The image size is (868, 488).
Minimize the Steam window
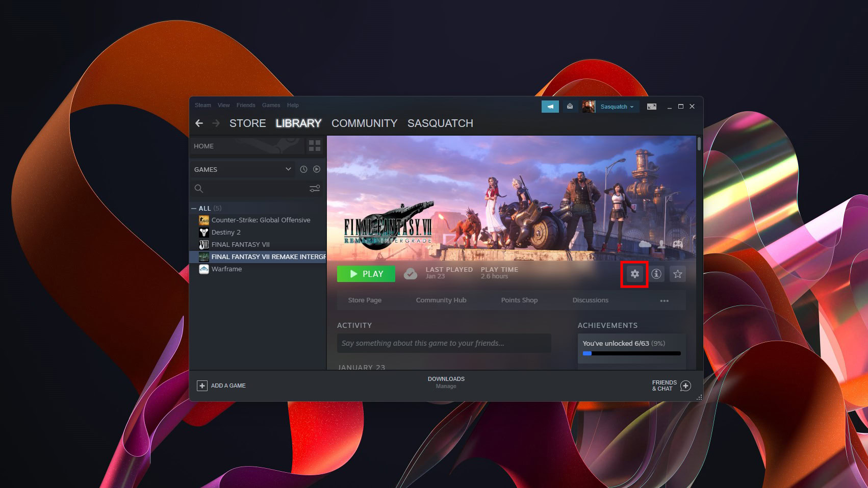669,107
